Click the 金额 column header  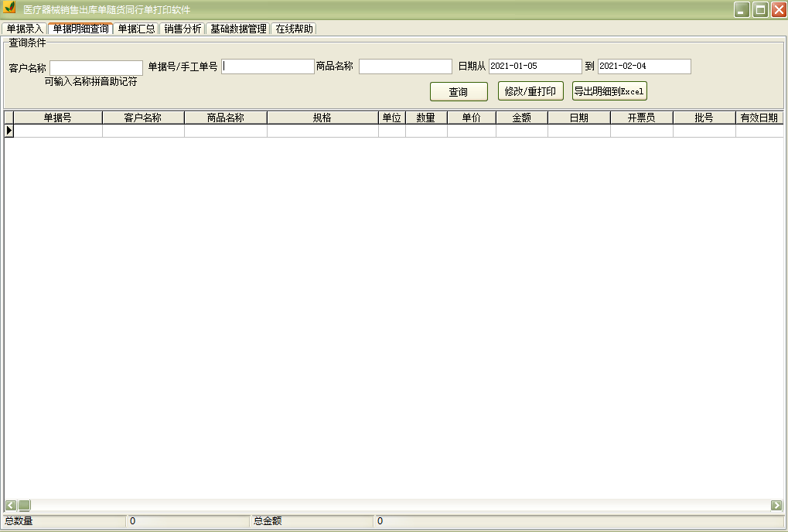[x=522, y=117]
